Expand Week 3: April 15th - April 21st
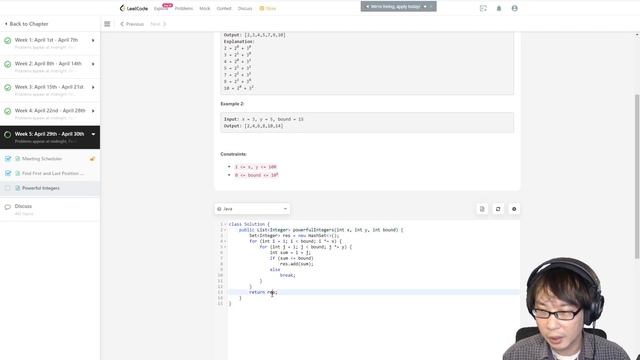Screen dimensions: 640x360 (x=93, y=87)
